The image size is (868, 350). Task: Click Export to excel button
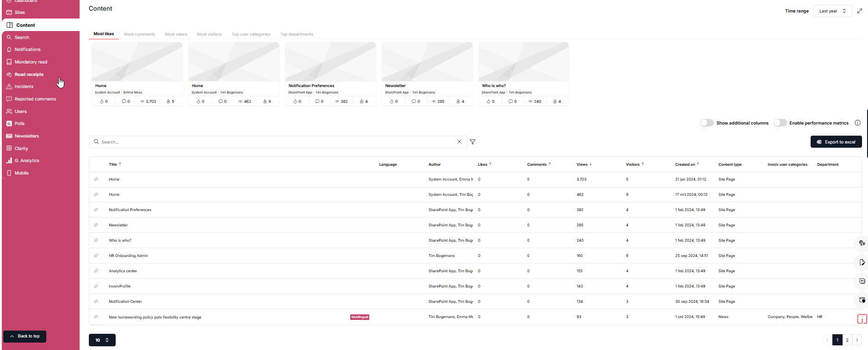(836, 142)
